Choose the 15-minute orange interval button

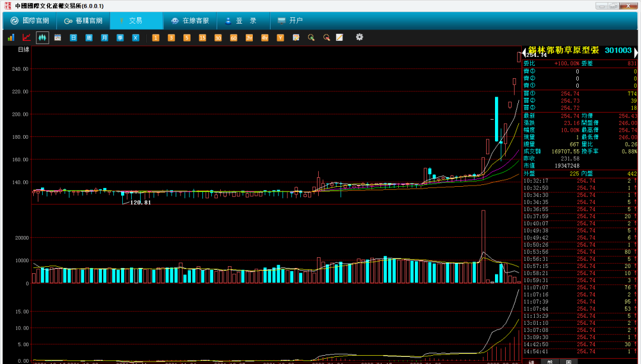[x=202, y=37]
